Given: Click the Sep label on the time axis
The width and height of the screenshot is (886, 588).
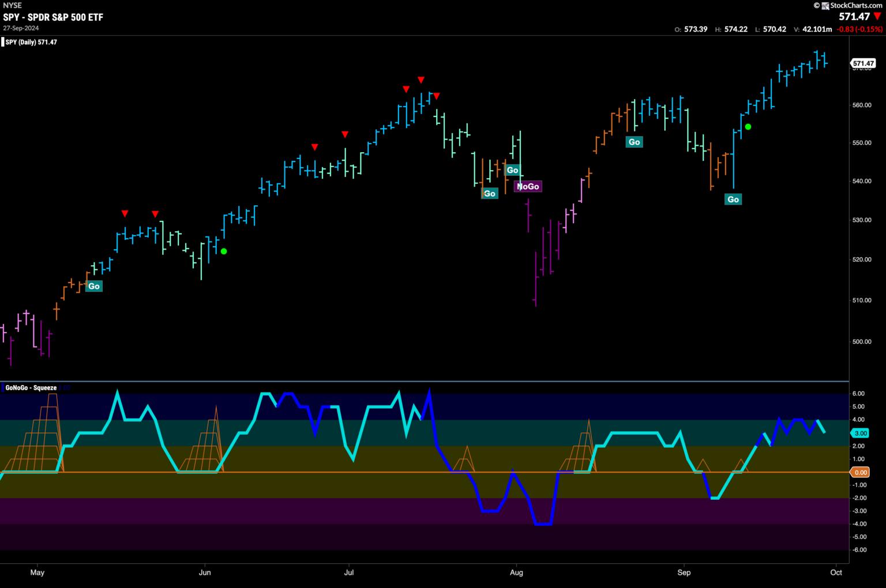Looking at the screenshot, I should 684,572.
